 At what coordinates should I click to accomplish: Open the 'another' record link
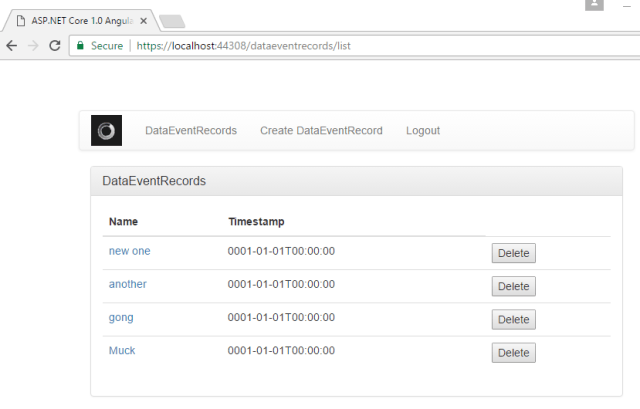click(127, 284)
